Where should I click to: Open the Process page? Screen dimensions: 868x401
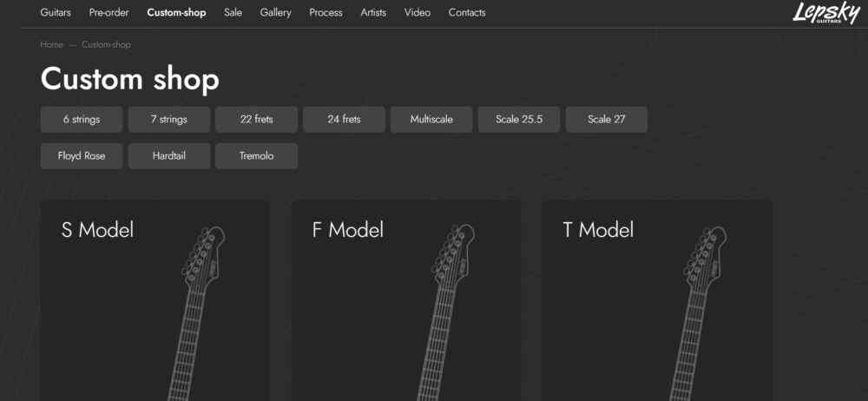[x=325, y=13]
